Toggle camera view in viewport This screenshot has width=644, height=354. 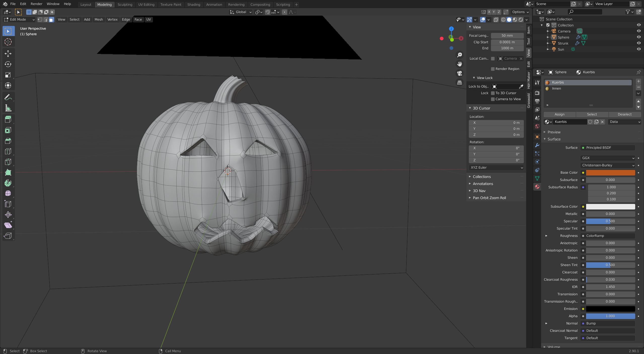click(460, 73)
